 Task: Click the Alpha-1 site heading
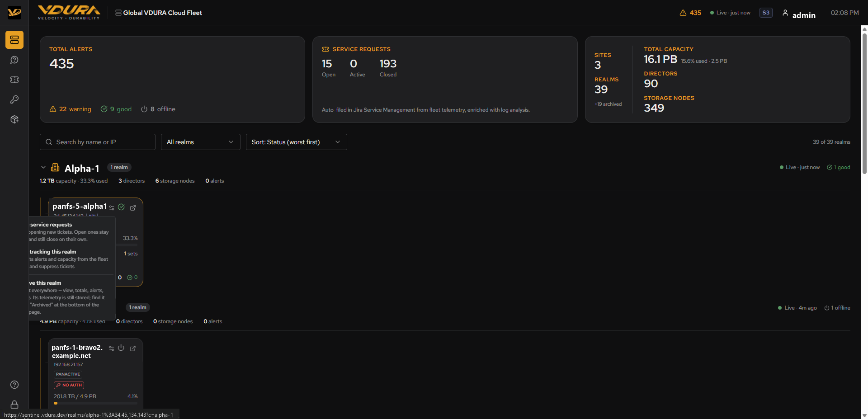pos(82,168)
